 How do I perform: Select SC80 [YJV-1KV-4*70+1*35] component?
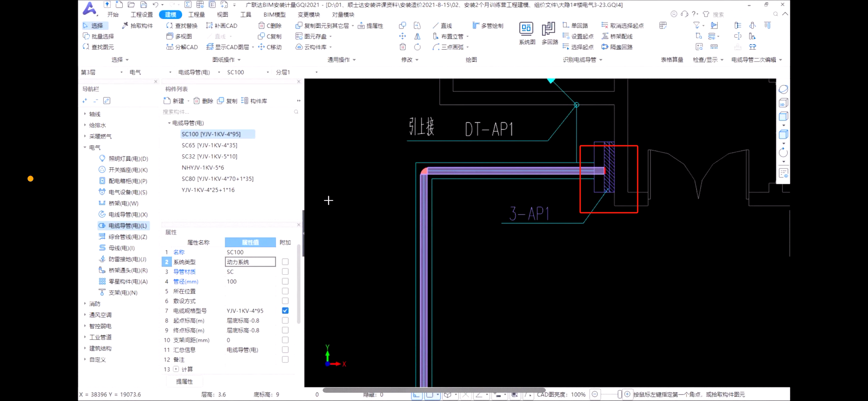[218, 179]
